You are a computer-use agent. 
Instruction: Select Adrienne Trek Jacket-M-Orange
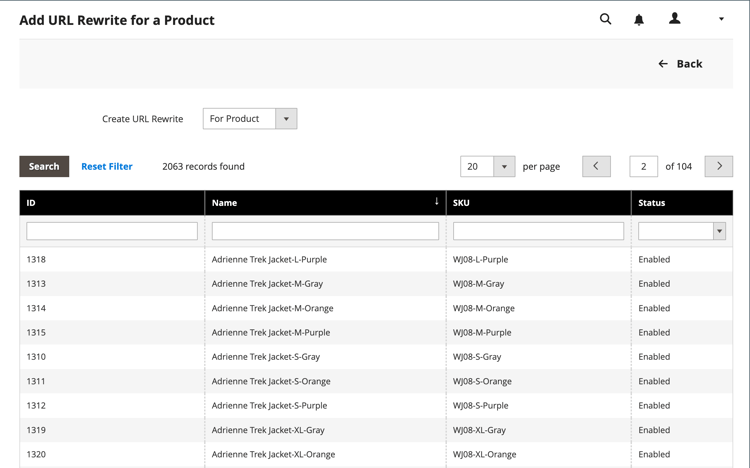tap(273, 308)
